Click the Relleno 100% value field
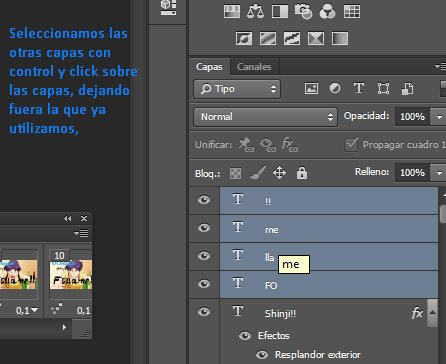 click(x=412, y=173)
